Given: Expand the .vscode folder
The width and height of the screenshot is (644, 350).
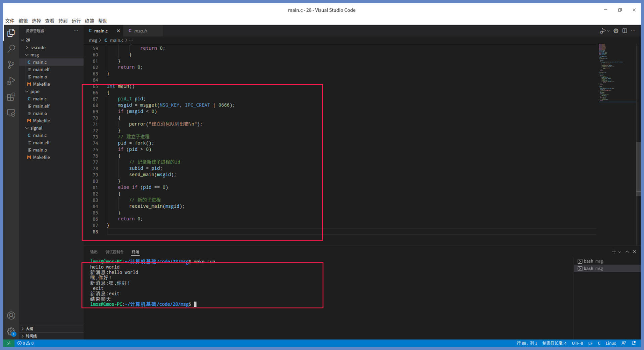Looking at the screenshot, I should tap(38, 47).
